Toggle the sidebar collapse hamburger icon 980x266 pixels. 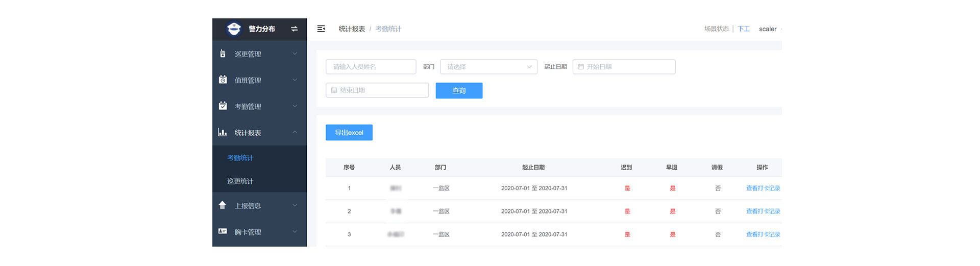tap(321, 29)
